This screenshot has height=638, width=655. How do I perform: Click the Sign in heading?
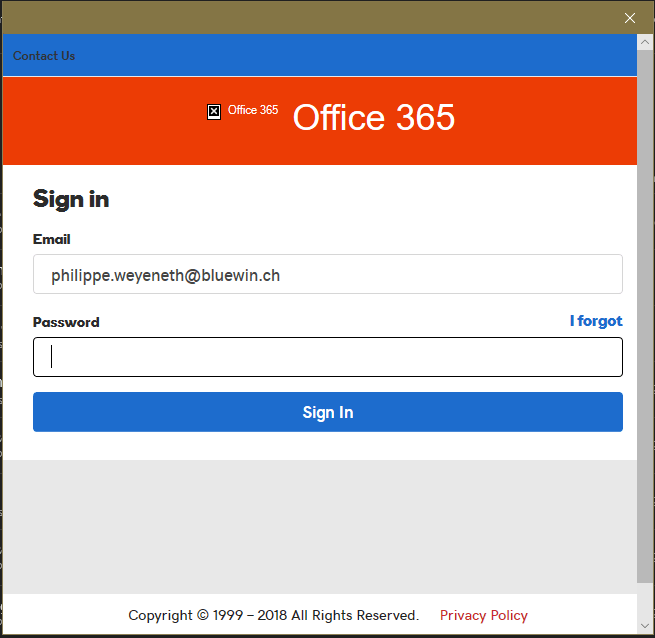pyautogui.click(x=71, y=199)
